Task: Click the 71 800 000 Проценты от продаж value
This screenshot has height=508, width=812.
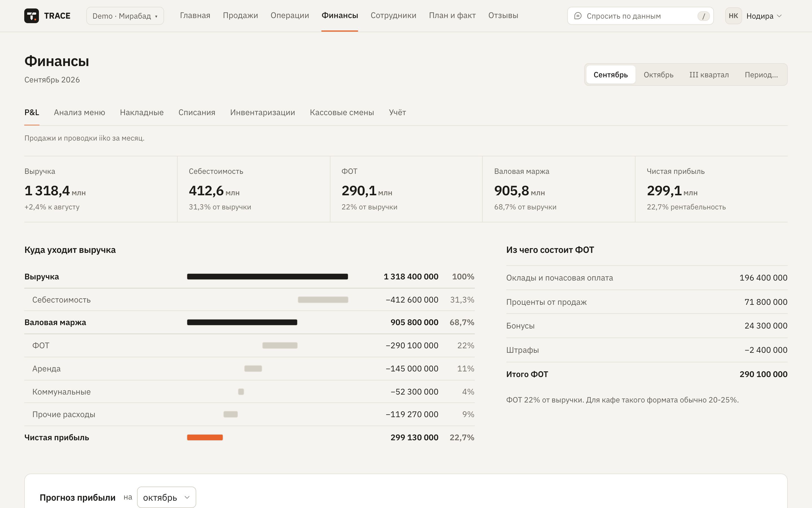Action: (766, 302)
